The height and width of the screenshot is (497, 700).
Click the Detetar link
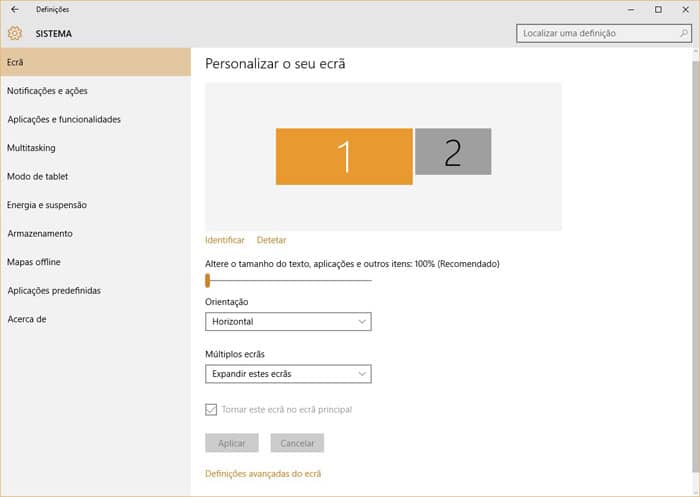click(271, 240)
